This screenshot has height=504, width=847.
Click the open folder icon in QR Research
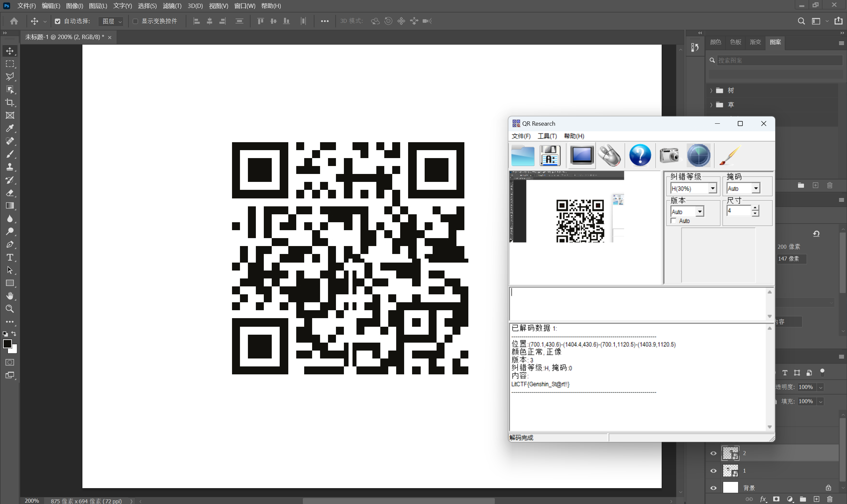523,155
